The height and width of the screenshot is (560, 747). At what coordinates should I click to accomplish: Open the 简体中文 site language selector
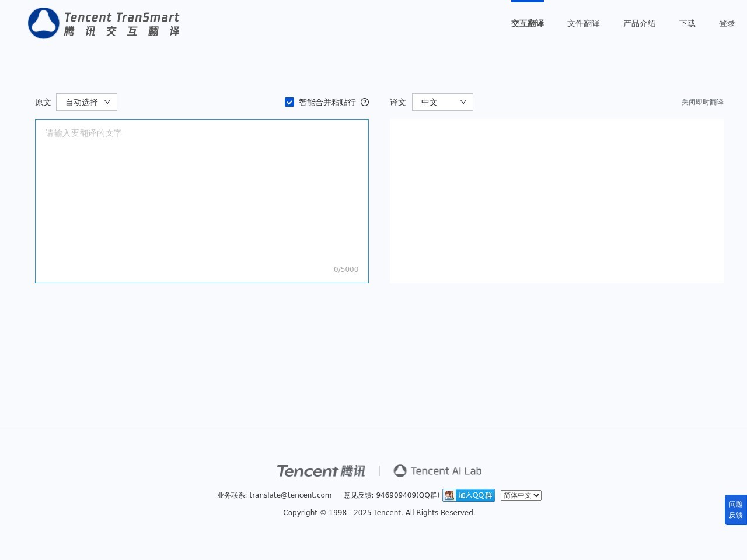[x=521, y=495]
